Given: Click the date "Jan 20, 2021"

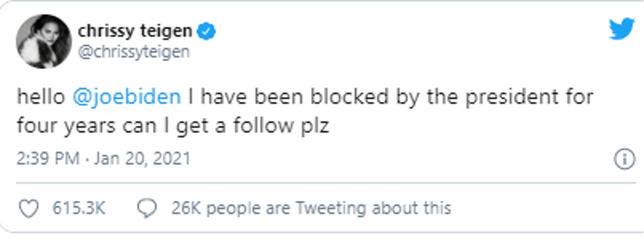Looking at the screenshot, I should [x=142, y=158].
